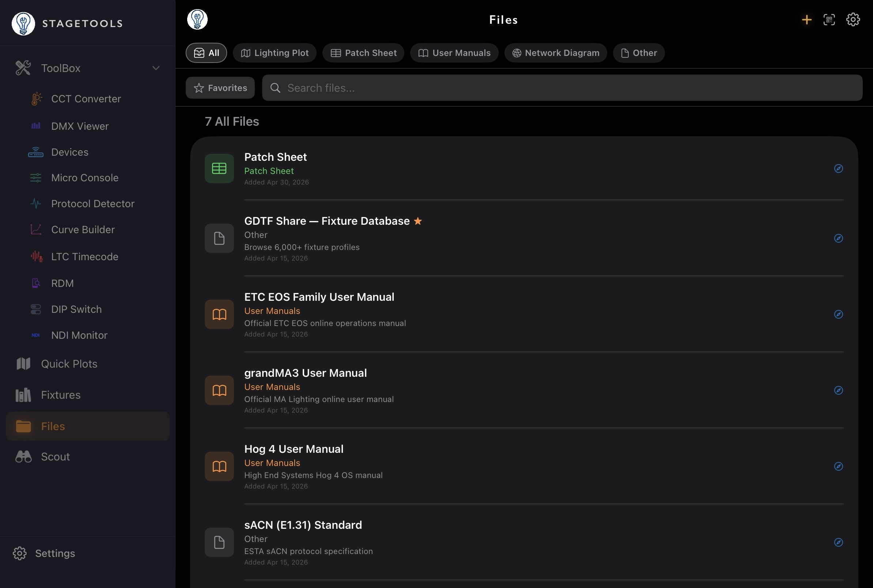Click the Devices router icon
This screenshot has height=588, width=873.
35,152
